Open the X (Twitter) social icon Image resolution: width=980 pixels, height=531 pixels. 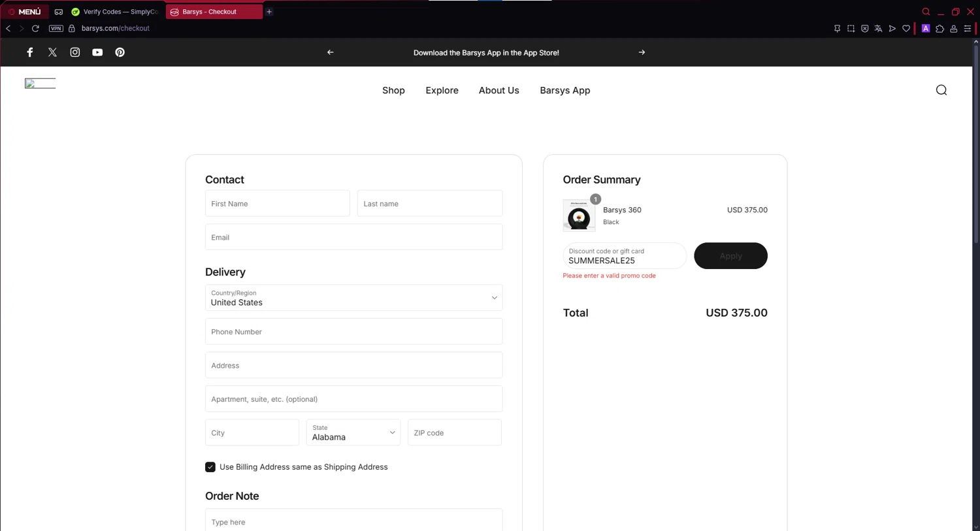52,52
